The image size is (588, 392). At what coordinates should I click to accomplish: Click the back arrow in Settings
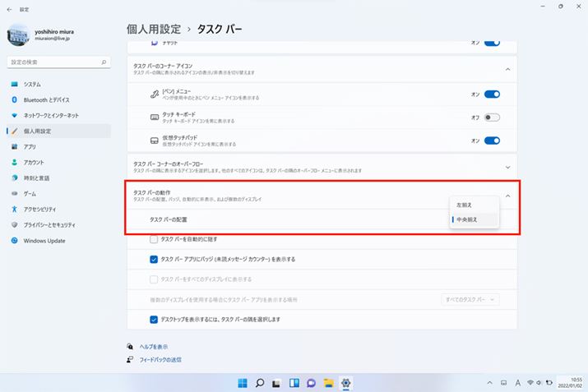click(x=8, y=10)
